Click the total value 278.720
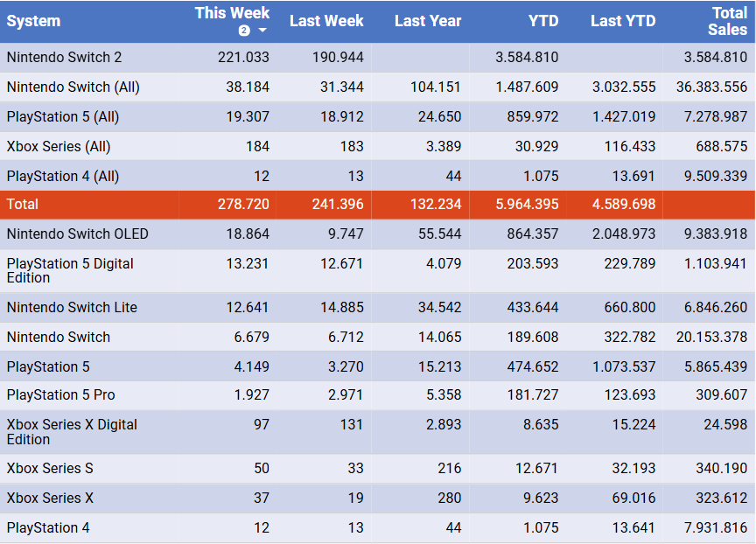Image resolution: width=756 pixels, height=544 pixels. (x=243, y=205)
